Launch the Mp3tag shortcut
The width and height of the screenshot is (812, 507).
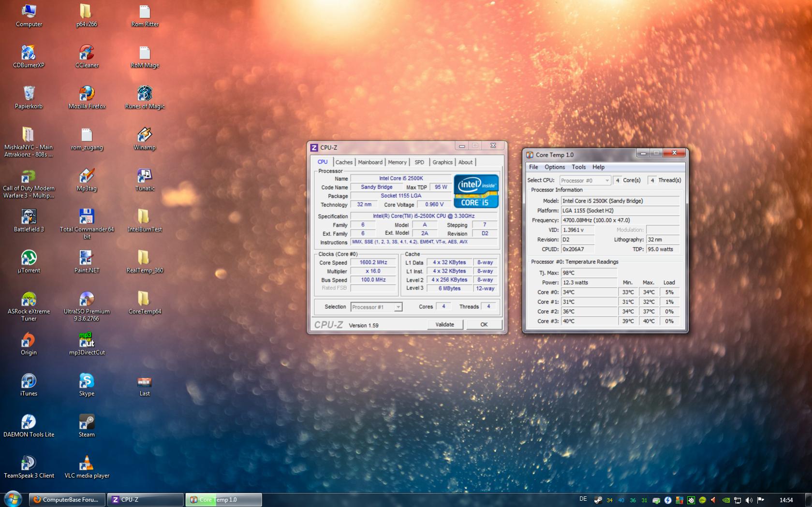87,180
